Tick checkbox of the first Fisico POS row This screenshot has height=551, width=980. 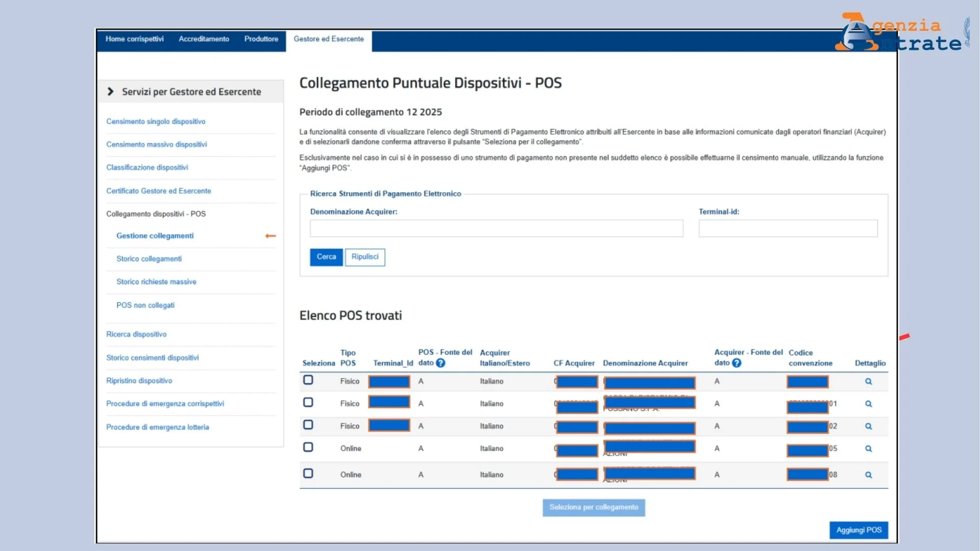click(308, 380)
